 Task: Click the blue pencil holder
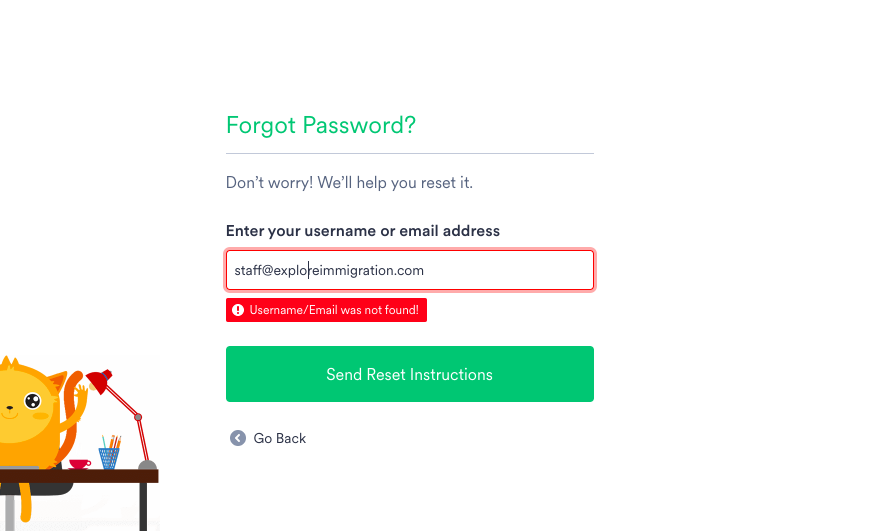(109, 459)
